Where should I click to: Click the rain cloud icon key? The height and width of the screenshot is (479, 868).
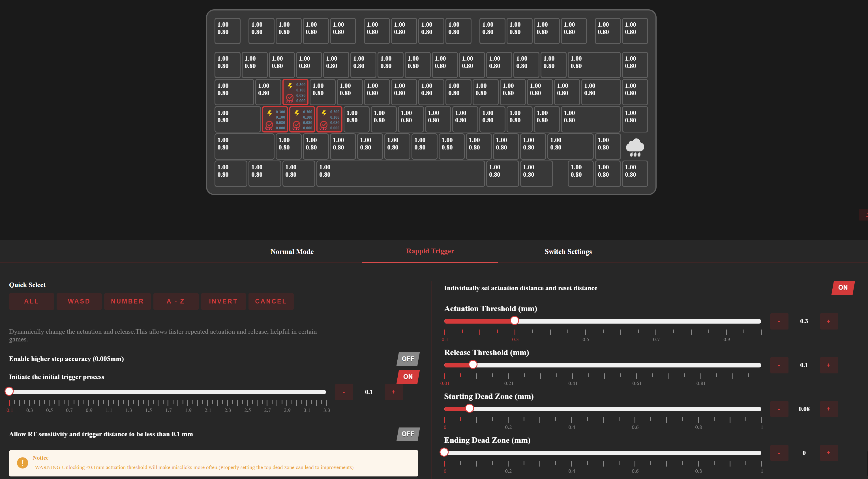tap(635, 147)
